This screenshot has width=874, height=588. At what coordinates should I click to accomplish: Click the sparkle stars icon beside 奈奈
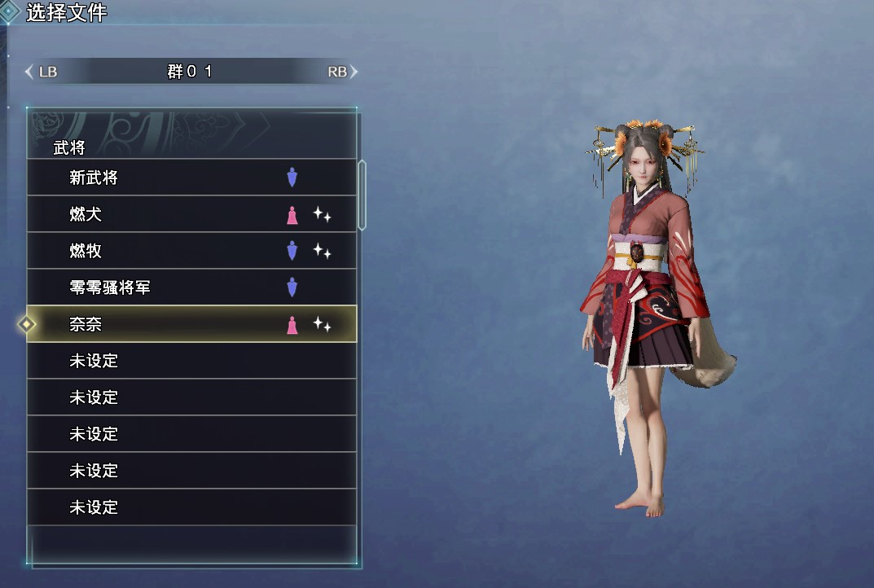(x=322, y=324)
